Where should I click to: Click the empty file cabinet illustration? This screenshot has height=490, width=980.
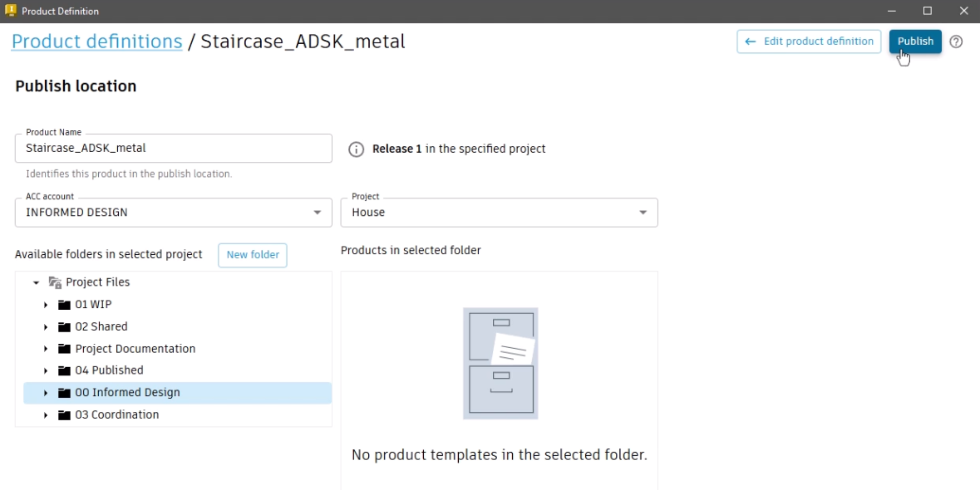click(500, 363)
